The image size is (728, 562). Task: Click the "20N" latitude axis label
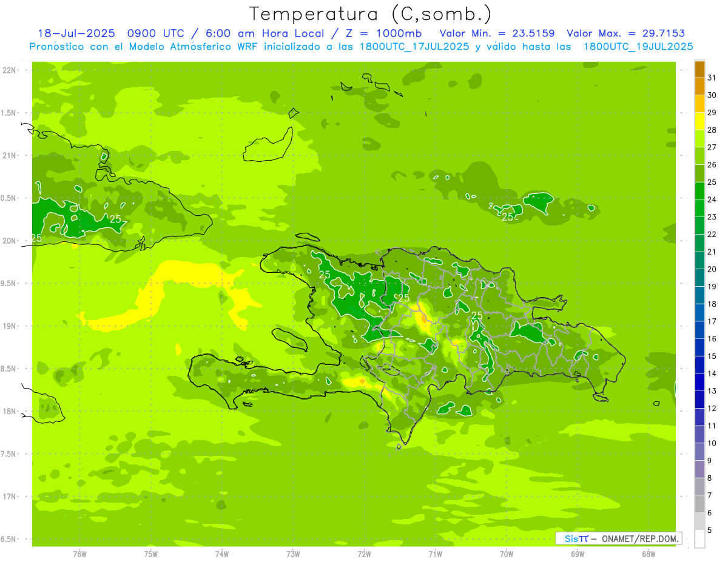9,241
